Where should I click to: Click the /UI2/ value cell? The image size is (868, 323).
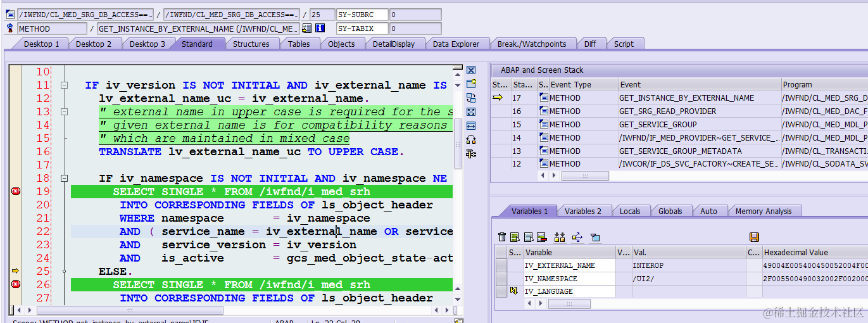pos(689,279)
